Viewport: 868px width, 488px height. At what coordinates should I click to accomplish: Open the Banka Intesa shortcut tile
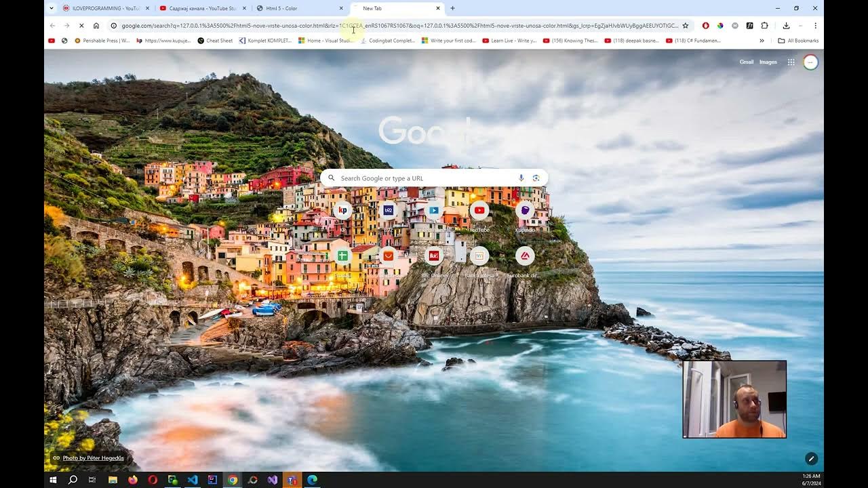(x=479, y=256)
